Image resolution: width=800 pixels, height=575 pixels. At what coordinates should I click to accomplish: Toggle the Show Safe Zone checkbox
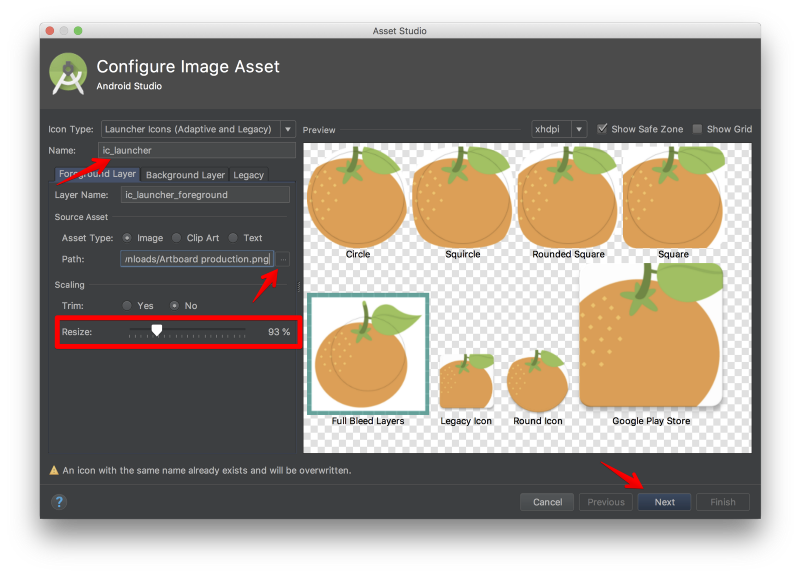[x=602, y=129]
